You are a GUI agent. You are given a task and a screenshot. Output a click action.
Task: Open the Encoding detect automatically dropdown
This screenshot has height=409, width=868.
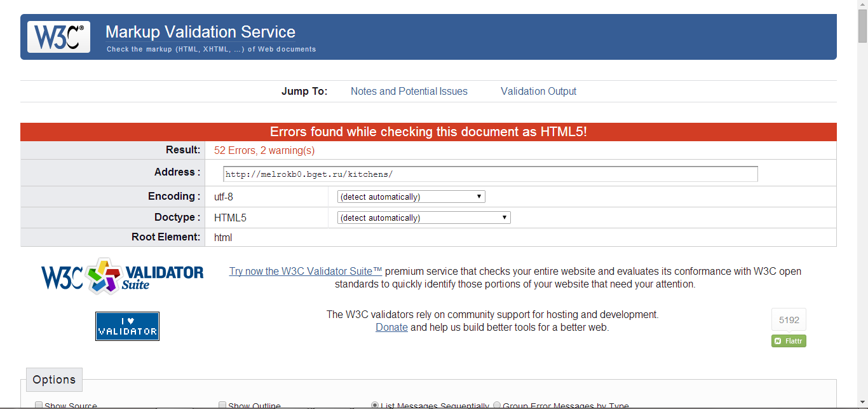click(411, 197)
